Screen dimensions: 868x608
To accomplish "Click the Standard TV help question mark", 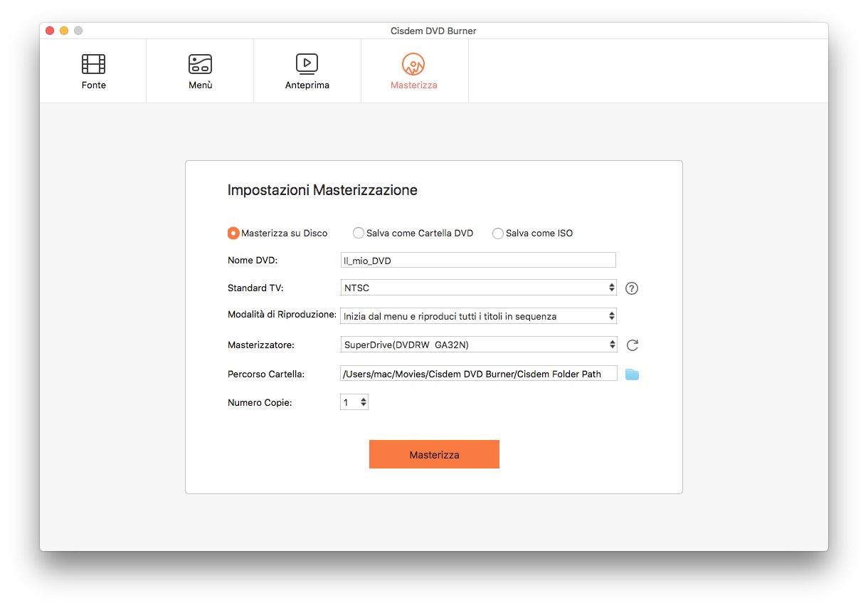I will 632,288.
